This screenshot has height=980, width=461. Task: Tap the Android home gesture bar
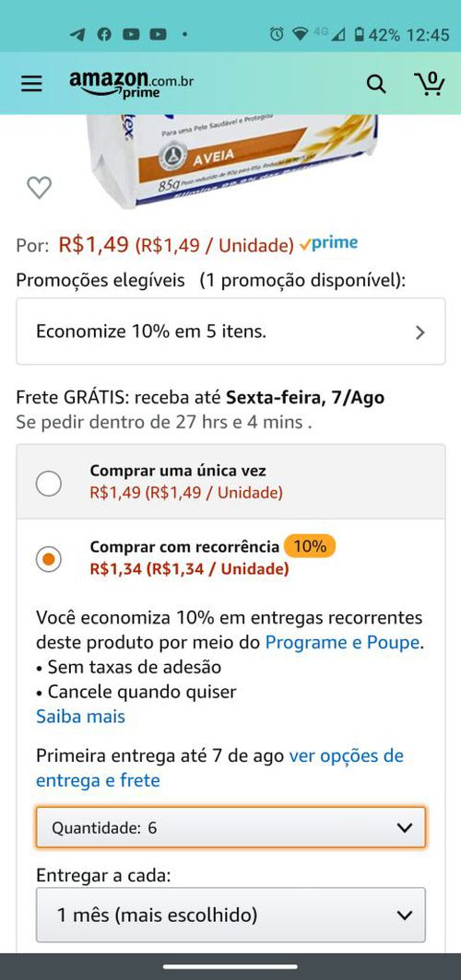(230, 967)
